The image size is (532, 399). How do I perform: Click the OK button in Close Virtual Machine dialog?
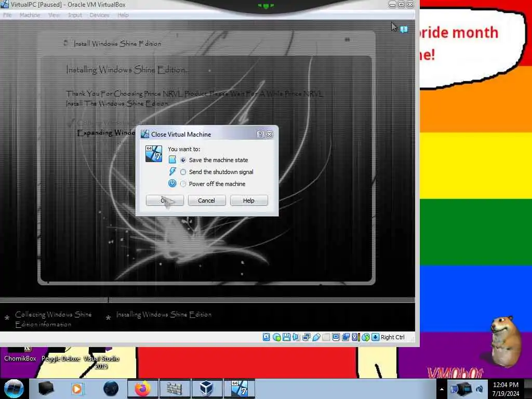165,201
